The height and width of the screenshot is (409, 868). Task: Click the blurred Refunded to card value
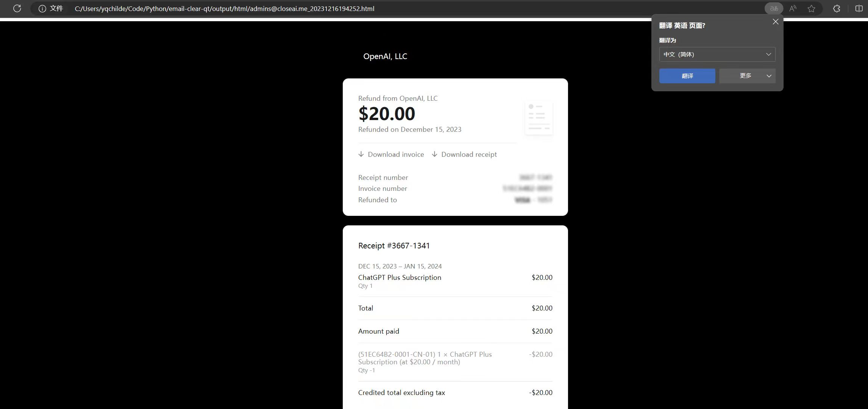pyautogui.click(x=533, y=200)
